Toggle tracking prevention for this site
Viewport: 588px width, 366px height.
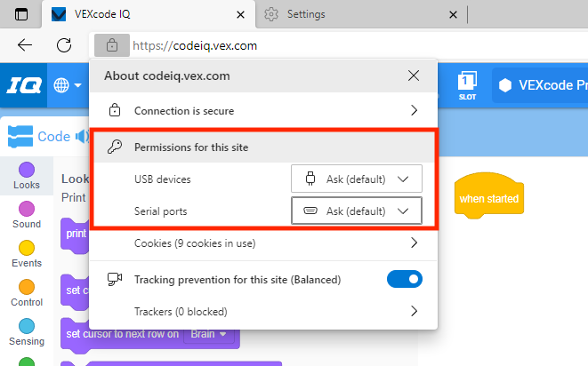pos(404,280)
